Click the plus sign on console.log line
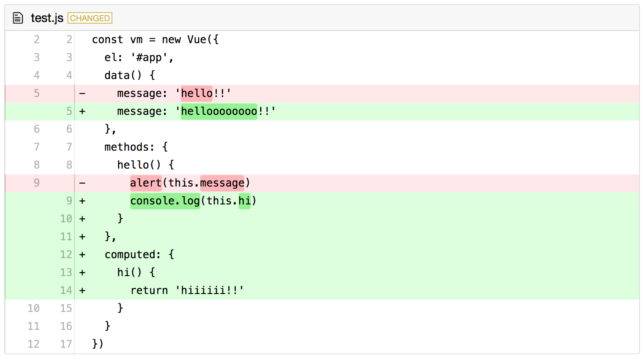This screenshot has height=360, width=644. (82, 201)
